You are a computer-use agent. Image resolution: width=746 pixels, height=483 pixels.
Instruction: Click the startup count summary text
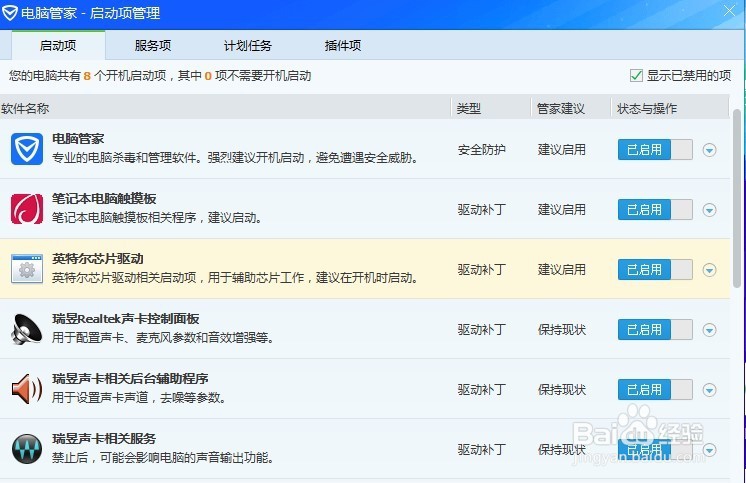click(160, 75)
